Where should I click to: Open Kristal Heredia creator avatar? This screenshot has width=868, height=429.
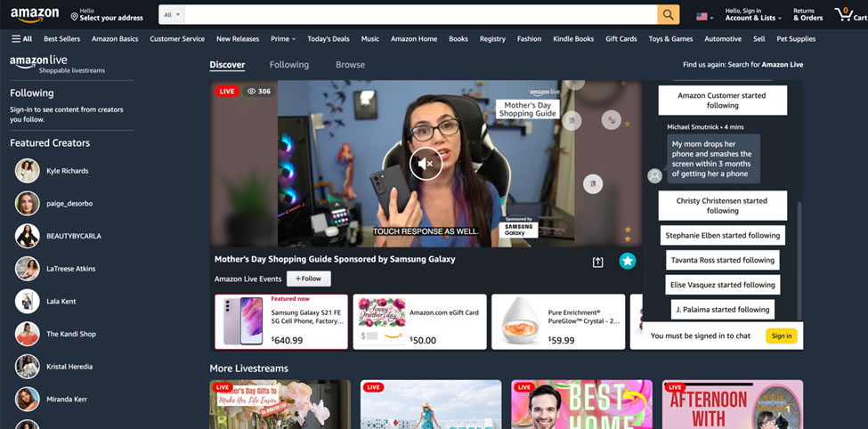tap(27, 367)
